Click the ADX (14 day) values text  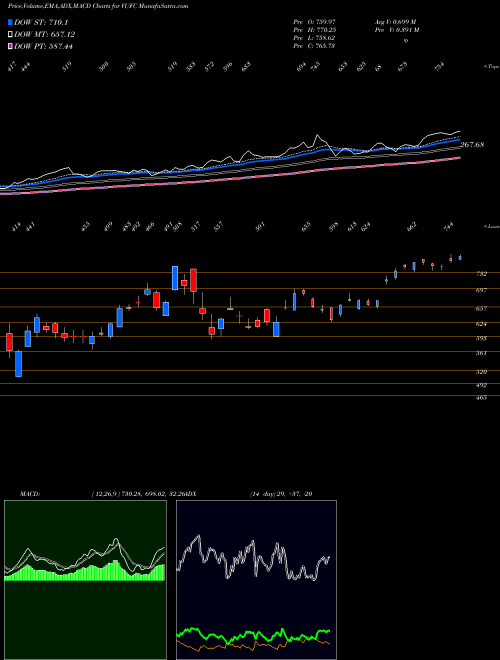click(280, 494)
